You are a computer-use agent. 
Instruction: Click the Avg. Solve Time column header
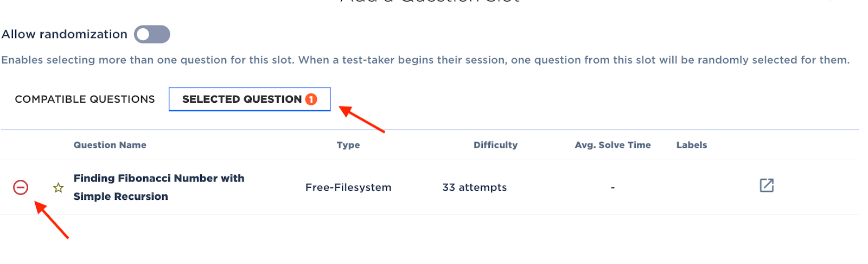[612, 145]
